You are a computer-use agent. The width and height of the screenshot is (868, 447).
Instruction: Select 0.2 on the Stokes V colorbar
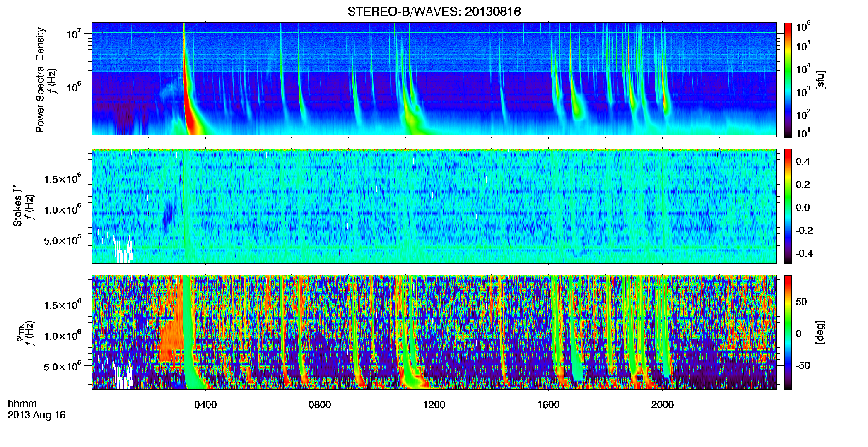pyautogui.click(x=803, y=185)
